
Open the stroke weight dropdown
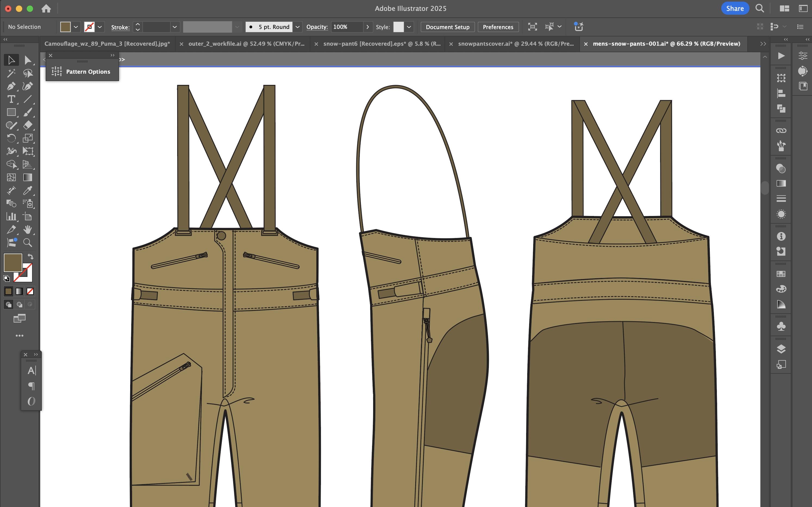[x=174, y=27]
